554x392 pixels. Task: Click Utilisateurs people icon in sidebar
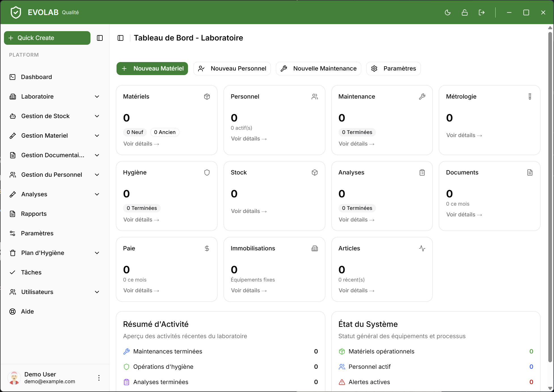[13, 292]
